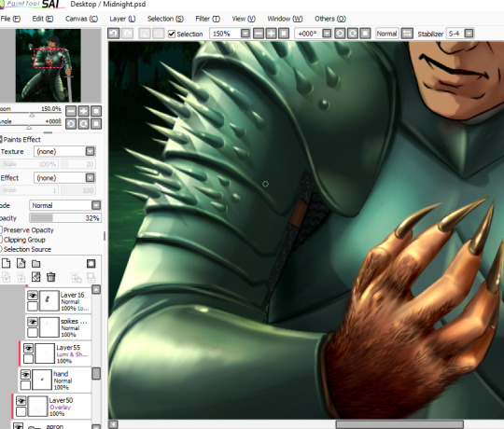Hide Layer 55 using its eye icon
The width and height of the screenshot is (504, 429).
click(28, 348)
